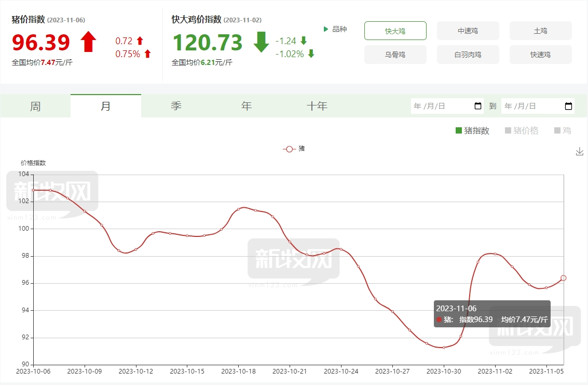This screenshot has width=588, height=385.
Task: Toggle the 猪 series legend marker
Action: click(x=289, y=149)
